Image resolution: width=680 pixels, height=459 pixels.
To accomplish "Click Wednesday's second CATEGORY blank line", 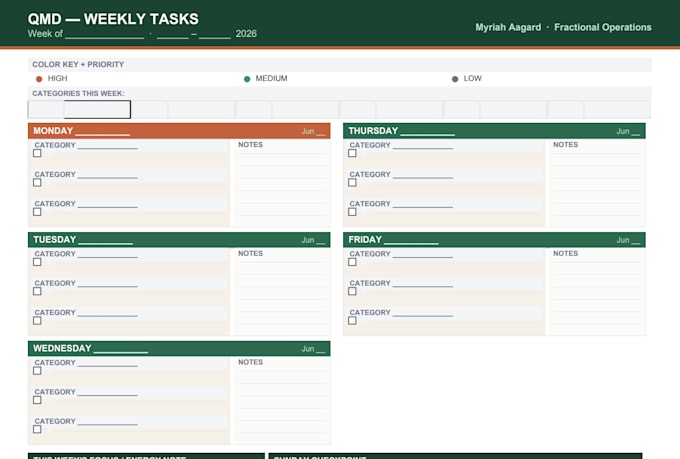I will point(108,393).
